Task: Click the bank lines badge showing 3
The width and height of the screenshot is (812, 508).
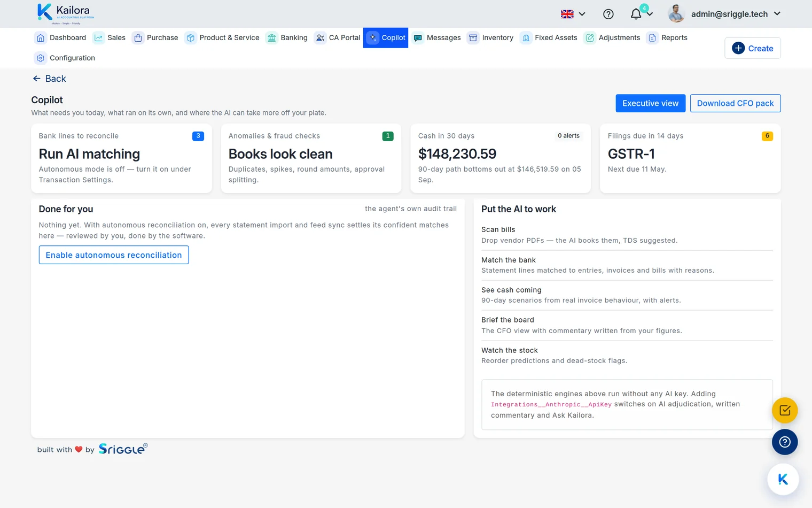Action: tap(198, 136)
